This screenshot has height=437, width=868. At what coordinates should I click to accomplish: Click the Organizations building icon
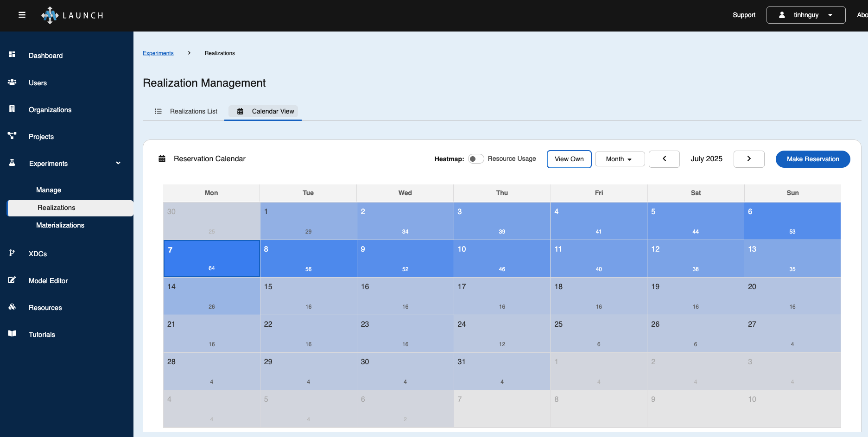click(x=12, y=109)
